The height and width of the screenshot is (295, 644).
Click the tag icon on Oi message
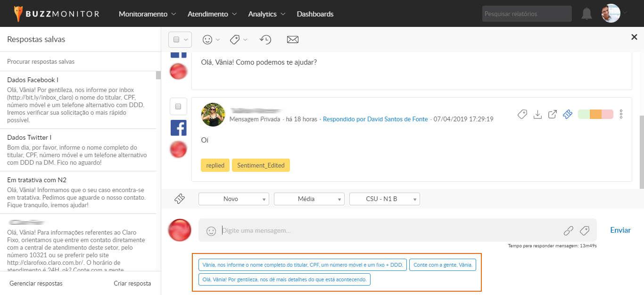tap(522, 114)
